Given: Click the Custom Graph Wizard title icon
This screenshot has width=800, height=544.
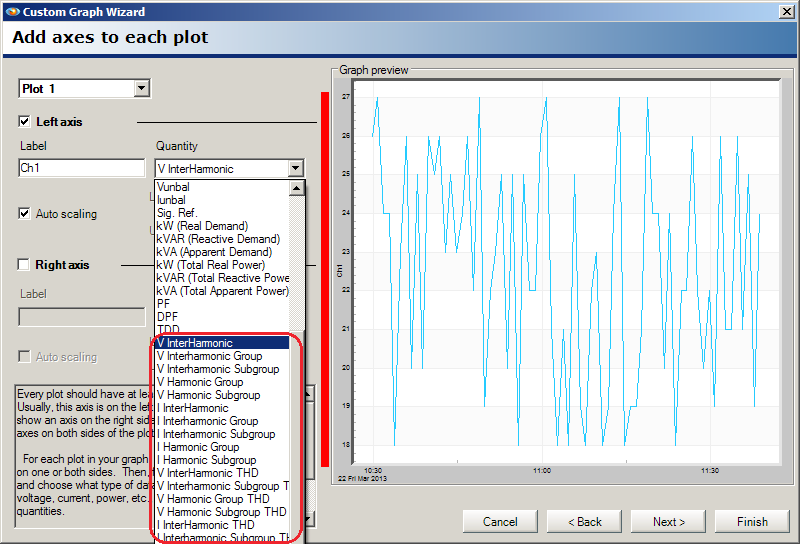Looking at the screenshot, I should [x=12, y=11].
